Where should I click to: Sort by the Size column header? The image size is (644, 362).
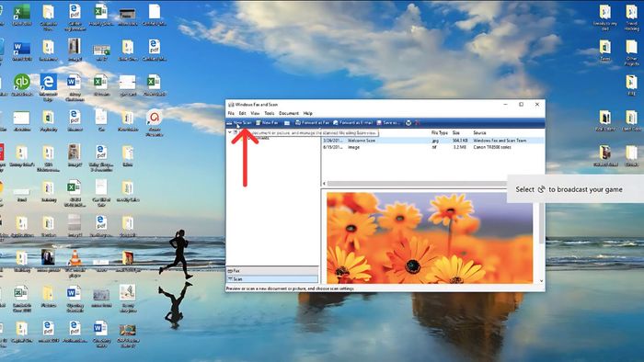tap(456, 133)
